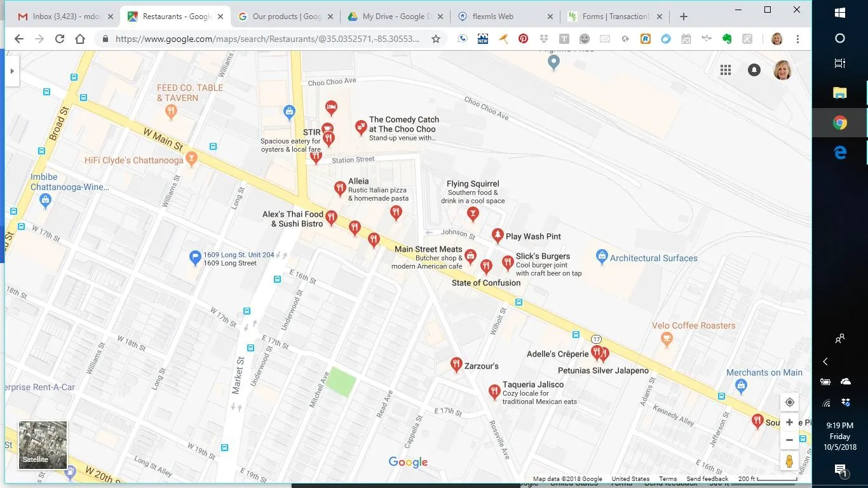Open the Google apps grid
This screenshot has width=868, height=488.
click(726, 70)
